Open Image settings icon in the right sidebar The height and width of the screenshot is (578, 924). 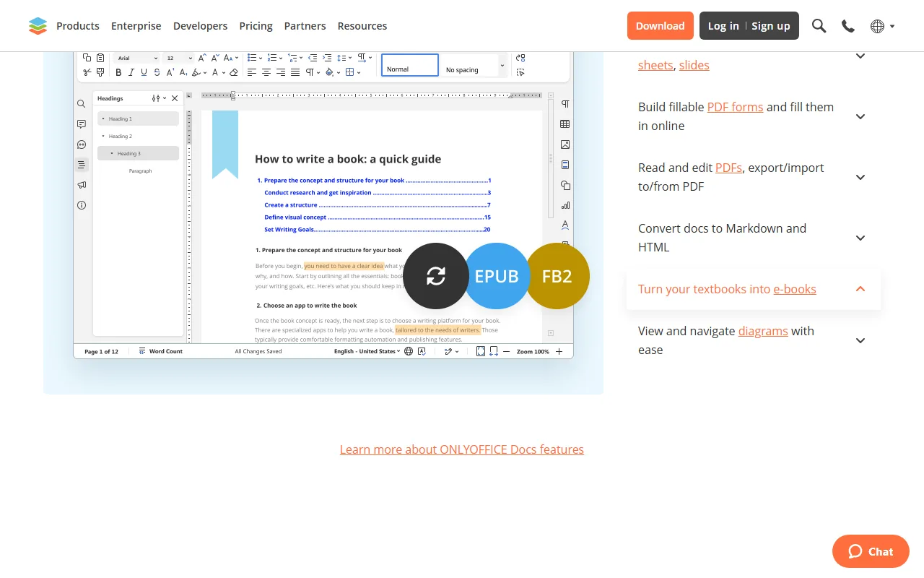point(565,144)
